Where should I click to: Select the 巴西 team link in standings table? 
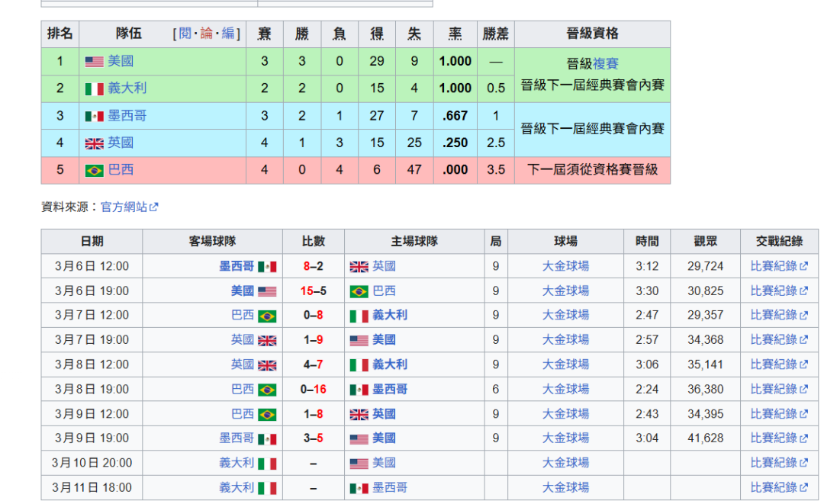[121, 170]
